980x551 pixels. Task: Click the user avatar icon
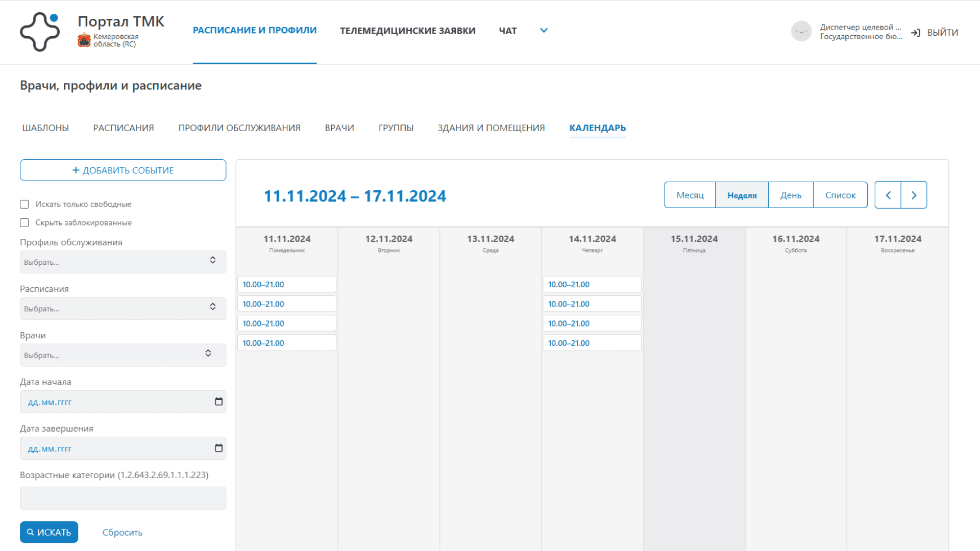click(x=801, y=32)
